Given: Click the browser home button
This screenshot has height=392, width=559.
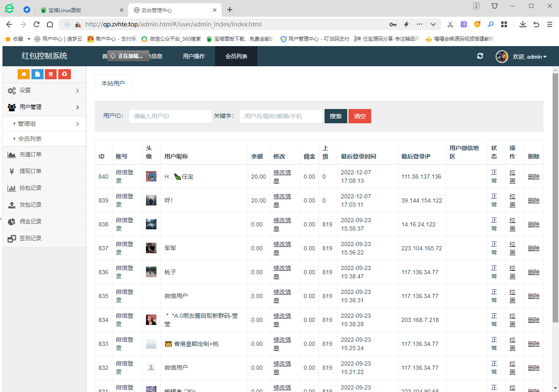Looking at the screenshot, I should pyautogui.click(x=50, y=24).
